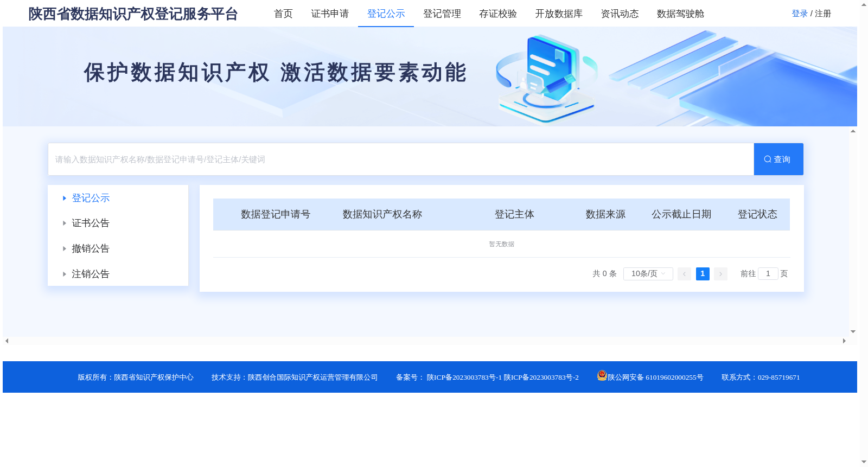Screen dimensions: 868x467
Task: Click the inner panel scroll down arrow
Action: (x=853, y=331)
